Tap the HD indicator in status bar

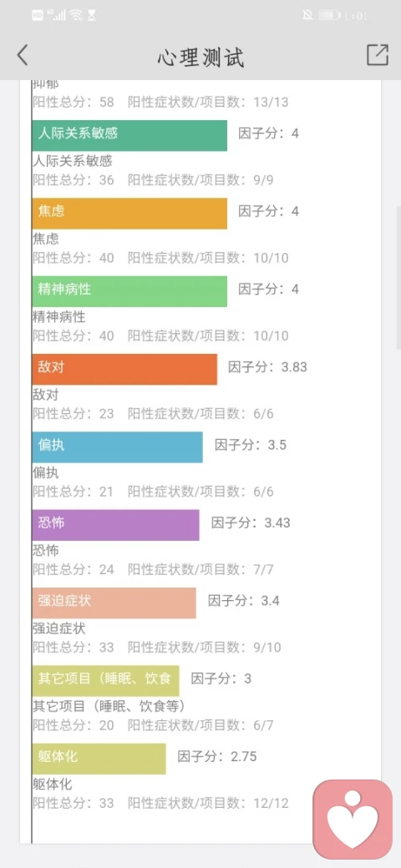pos(38,16)
